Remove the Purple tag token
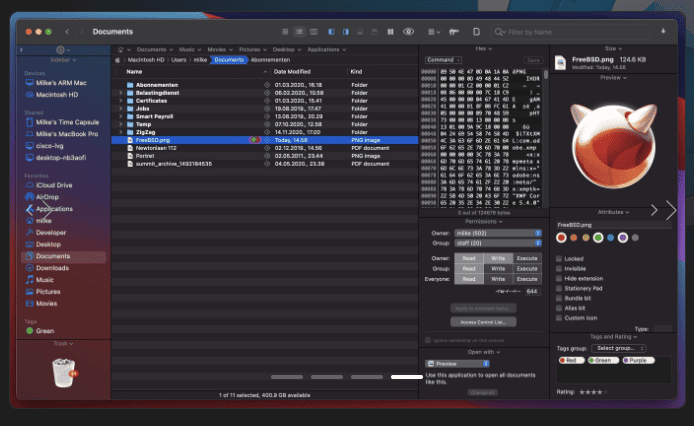Image resolution: width=694 pixels, height=426 pixels. tap(638, 360)
